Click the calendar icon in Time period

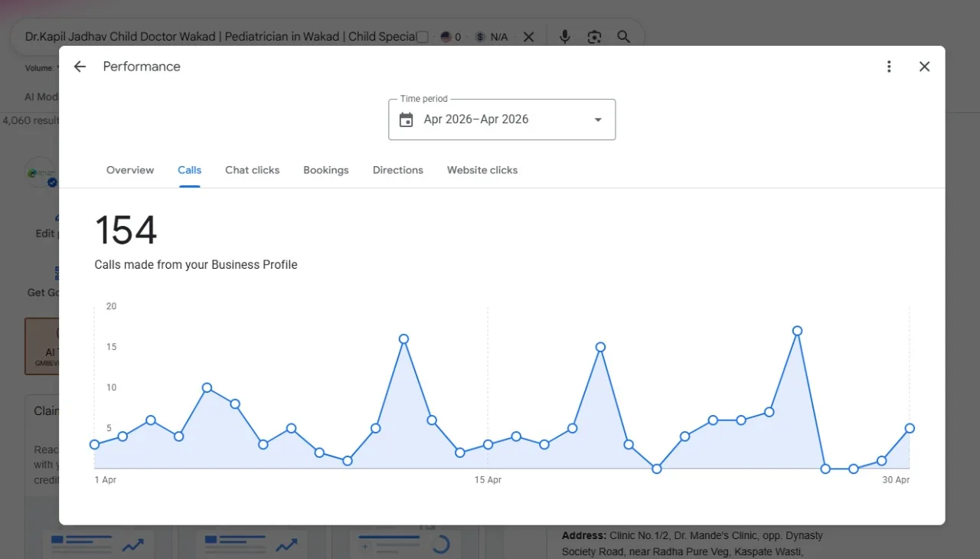(407, 119)
